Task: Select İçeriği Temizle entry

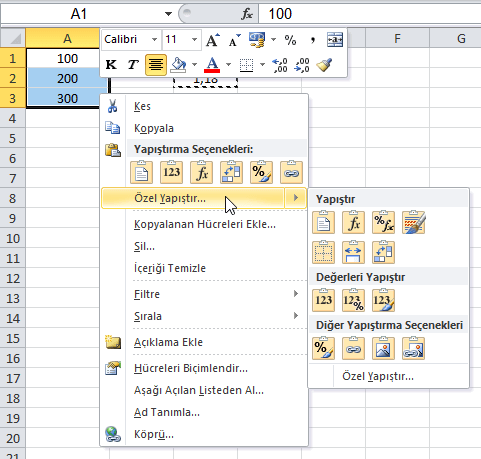Action: (x=203, y=268)
